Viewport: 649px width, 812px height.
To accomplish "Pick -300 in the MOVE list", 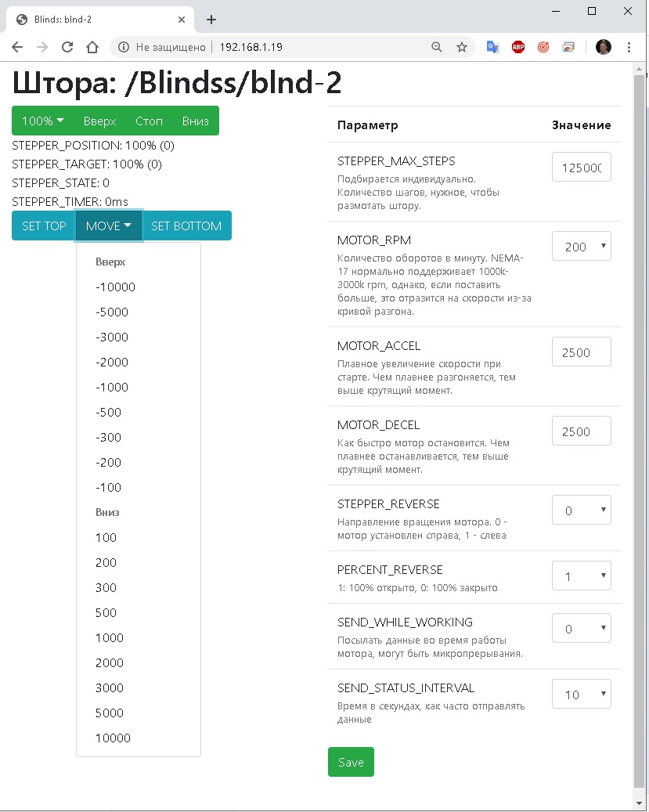I will point(108,438).
